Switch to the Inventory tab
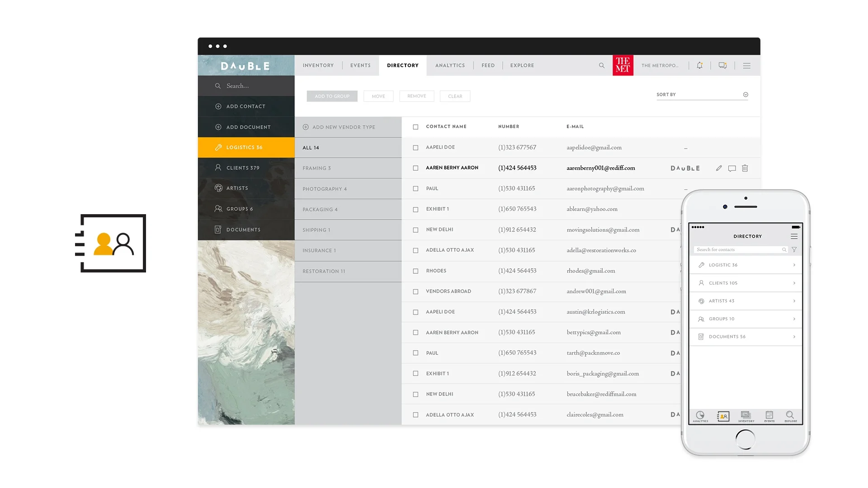 (x=318, y=66)
